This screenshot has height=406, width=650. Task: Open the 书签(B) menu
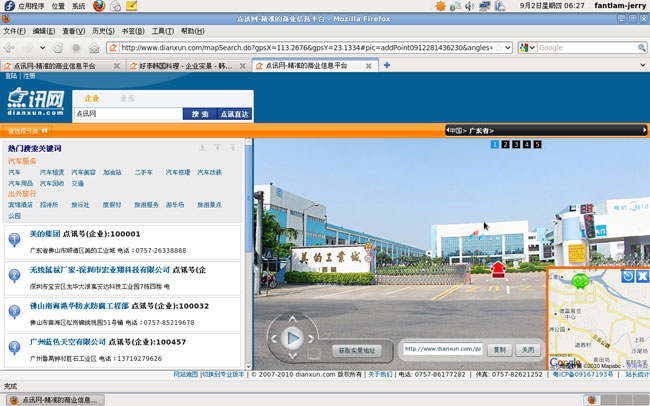click(133, 31)
